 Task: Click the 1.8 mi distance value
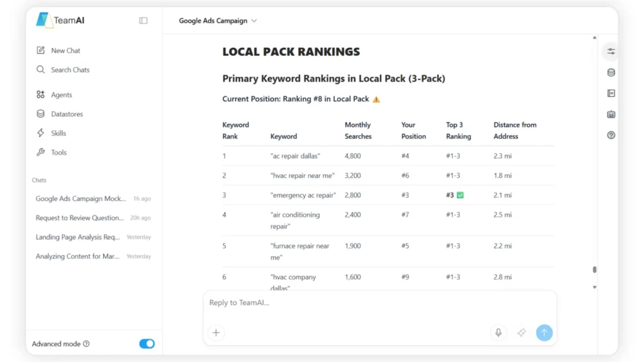click(x=502, y=176)
